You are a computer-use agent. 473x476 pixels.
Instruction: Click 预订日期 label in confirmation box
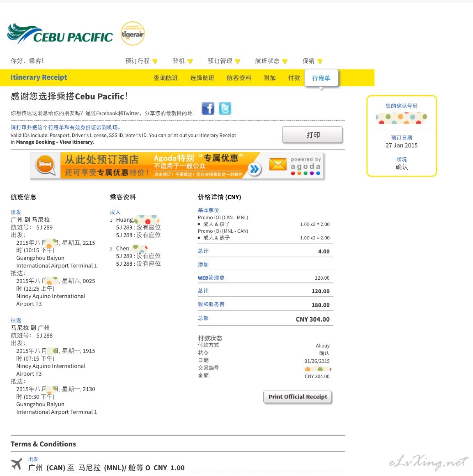pos(402,138)
